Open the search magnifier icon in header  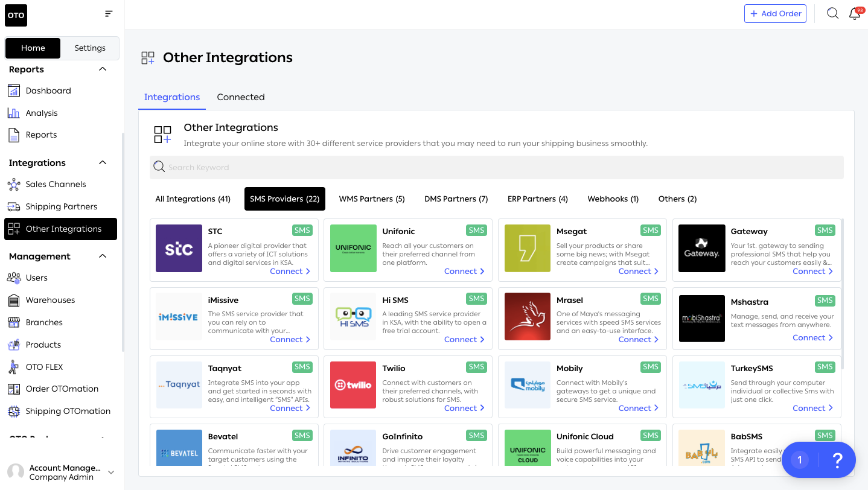(x=833, y=13)
